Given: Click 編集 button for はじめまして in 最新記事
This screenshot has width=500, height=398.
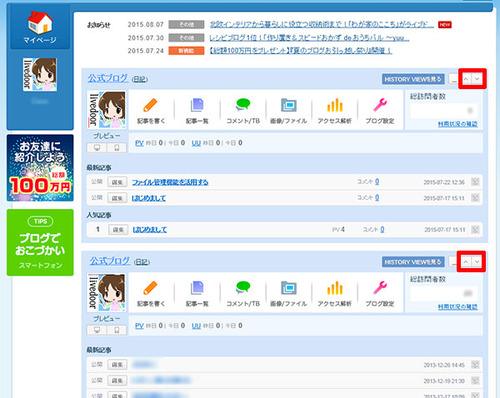Looking at the screenshot, I should coord(117,198).
